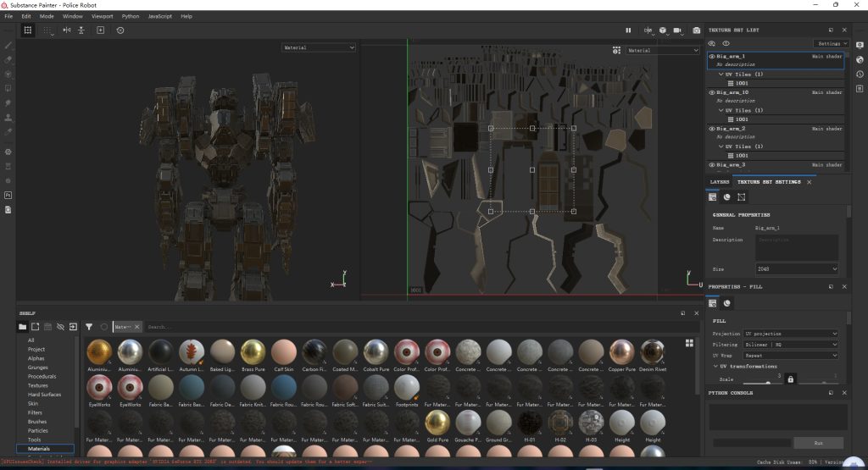Viewport: 868px width, 470px height.
Task: Open the File menu
Action: pos(8,17)
